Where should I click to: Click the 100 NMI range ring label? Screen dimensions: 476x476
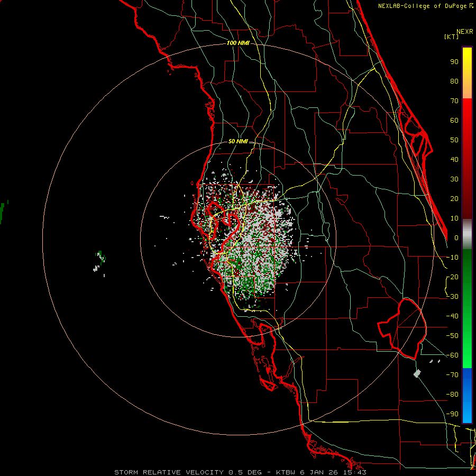(238, 43)
